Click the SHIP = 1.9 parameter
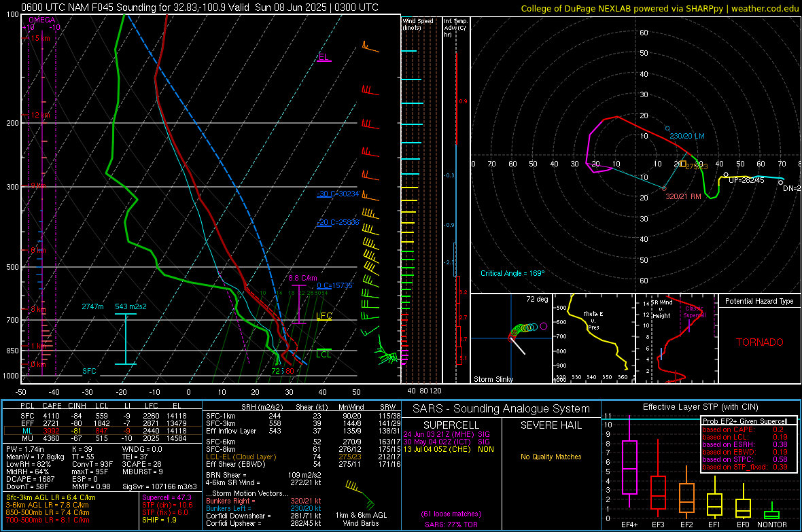Image resolution: width=802 pixels, height=532 pixels. tap(159, 520)
